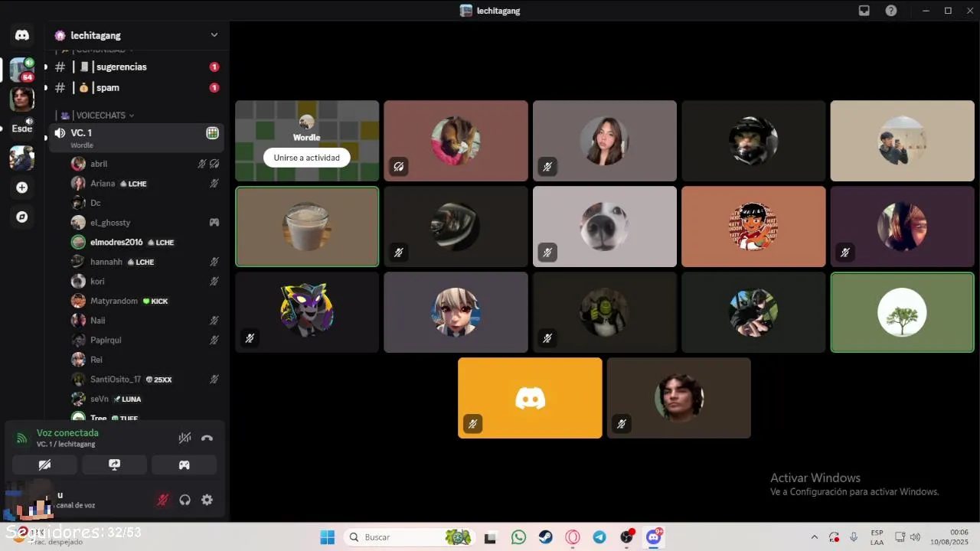Open the Esde server icon

pos(21,129)
